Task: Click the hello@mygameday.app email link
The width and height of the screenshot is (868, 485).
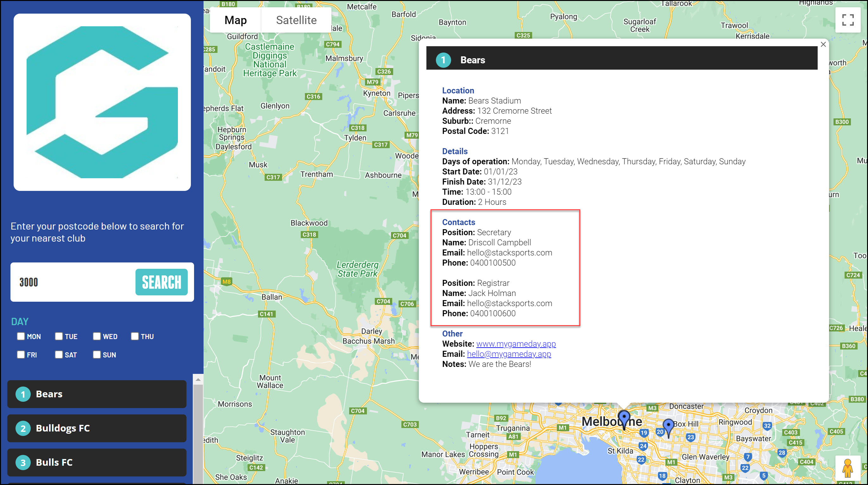Action: click(x=509, y=354)
